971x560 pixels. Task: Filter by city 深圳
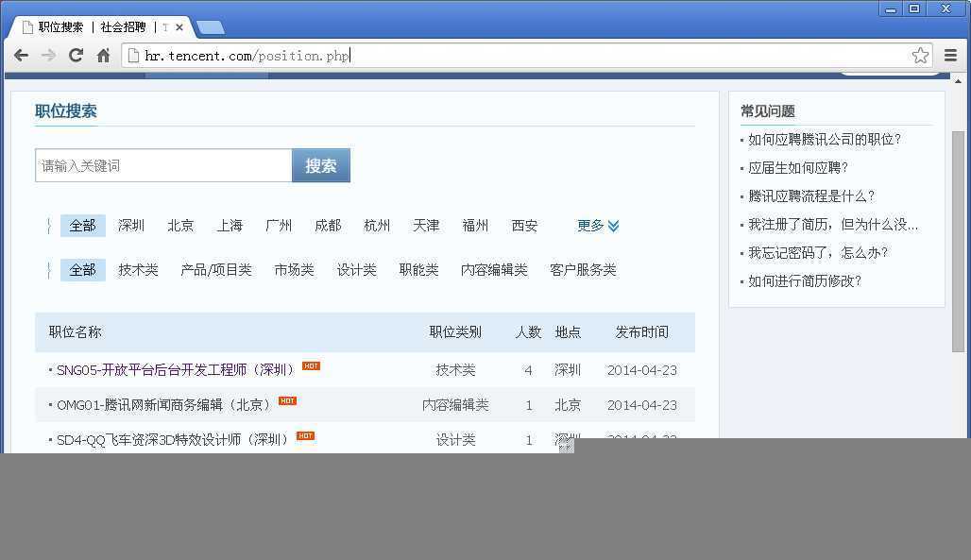pos(131,226)
